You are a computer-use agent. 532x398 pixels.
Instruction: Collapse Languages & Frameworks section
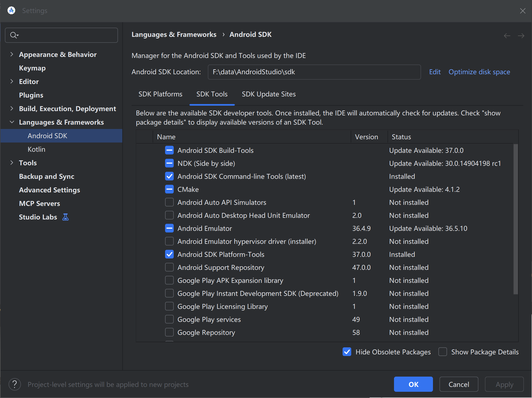[x=12, y=122]
